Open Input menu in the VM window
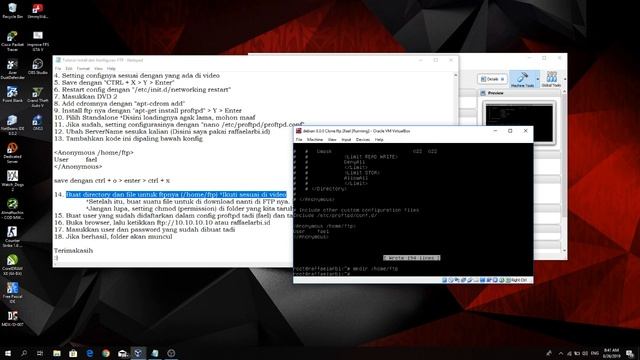 click(346, 140)
